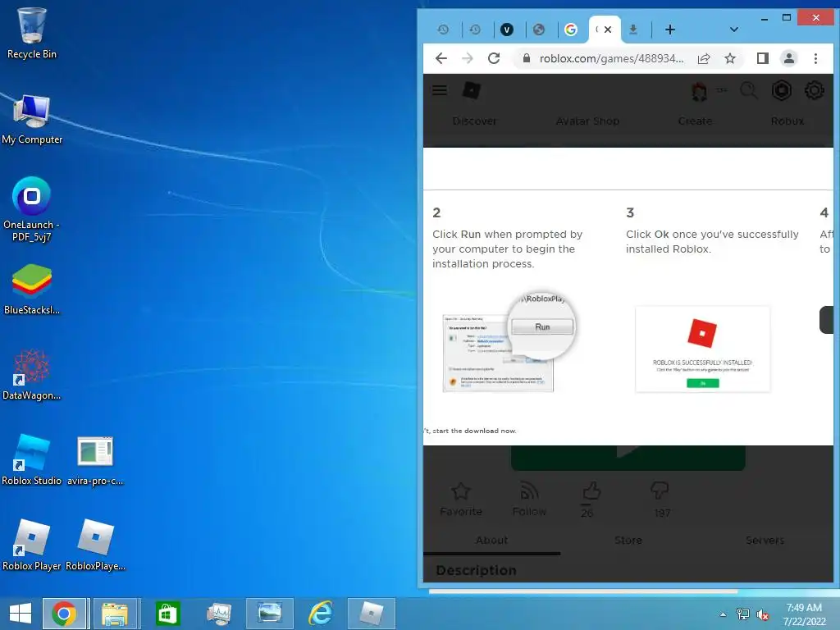
Task: Select the Roblox Player desktop shortcut
Action: pos(32,545)
